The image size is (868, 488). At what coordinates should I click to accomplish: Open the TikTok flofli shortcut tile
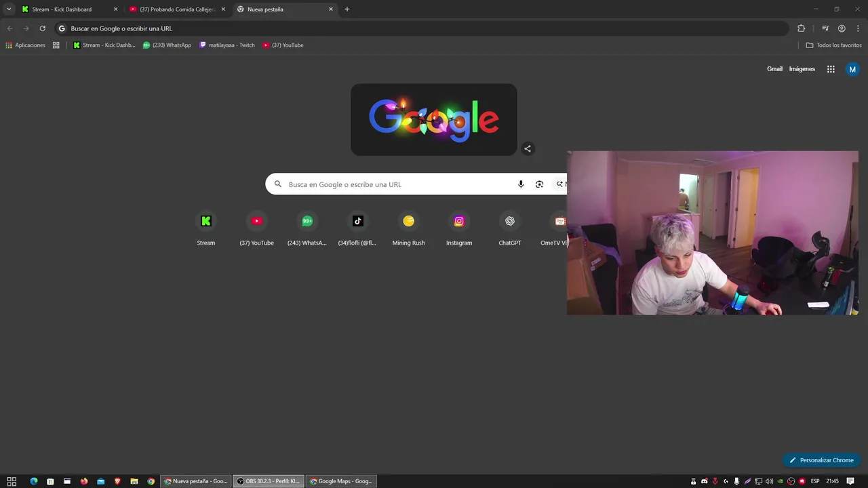[357, 229]
